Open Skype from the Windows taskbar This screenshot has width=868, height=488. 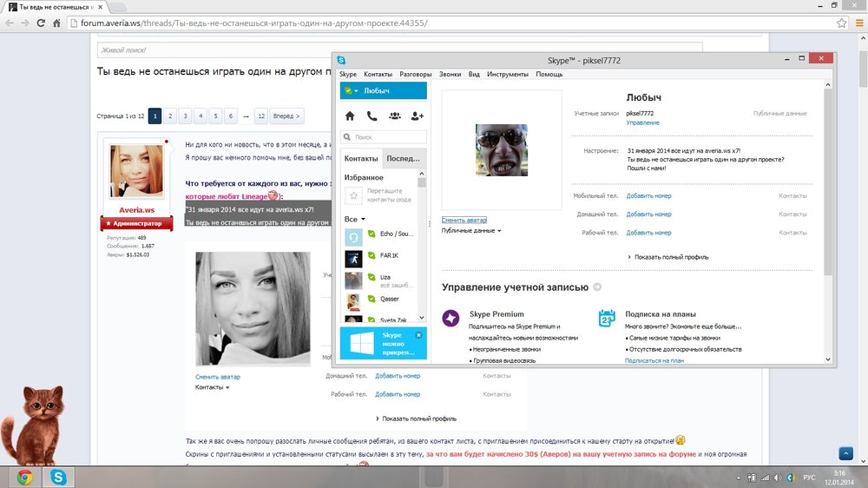(58, 477)
